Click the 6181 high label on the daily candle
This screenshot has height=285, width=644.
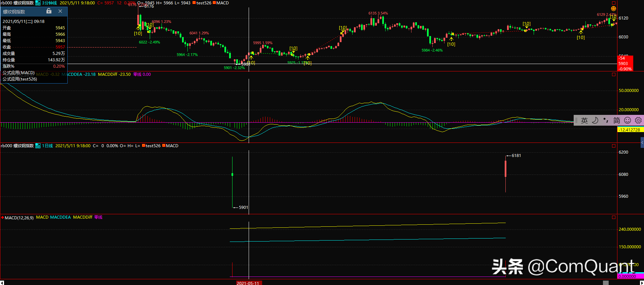(516, 156)
